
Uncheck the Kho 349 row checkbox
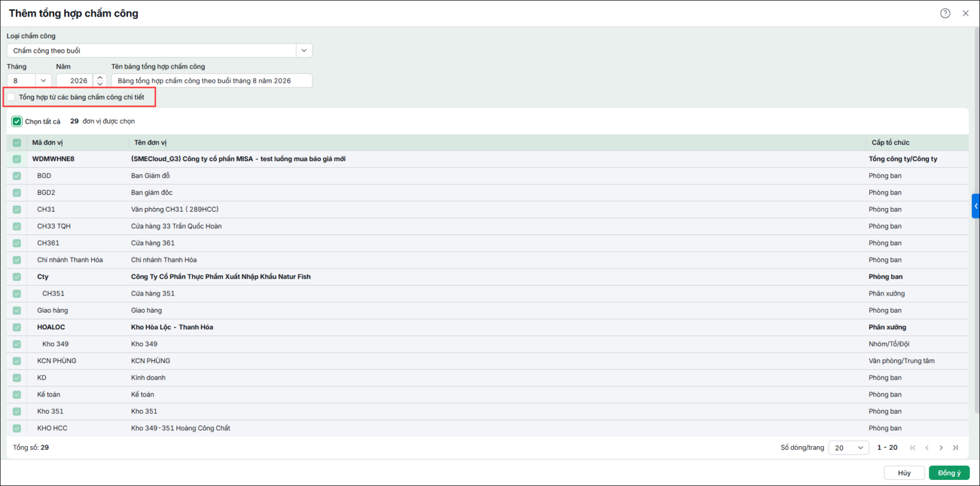(x=17, y=344)
